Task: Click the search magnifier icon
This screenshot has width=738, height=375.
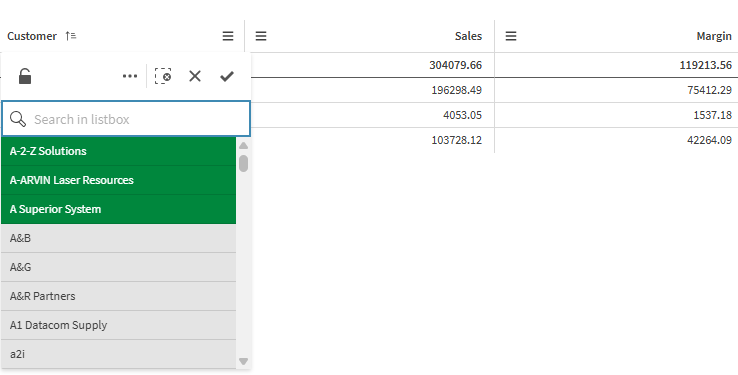Action: (x=18, y=119)
